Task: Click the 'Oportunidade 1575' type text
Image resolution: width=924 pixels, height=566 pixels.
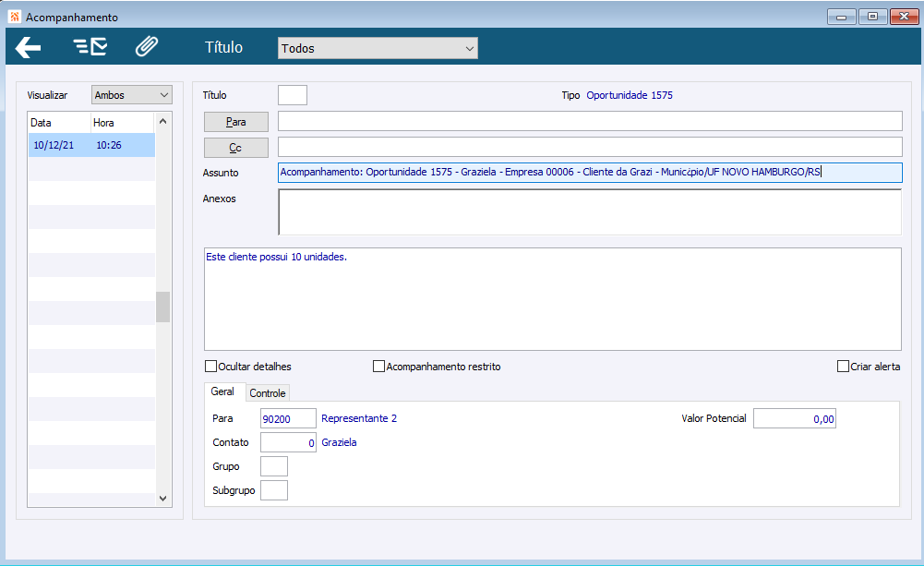Action: point(630,95)
